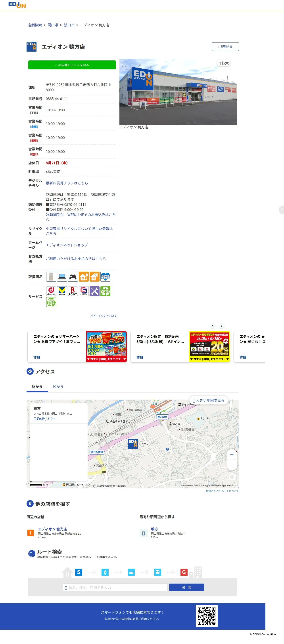The width and height of the screenshot is (284, 644).
Task: Select the ICから access tab
Action: click(x=58, y=387)
